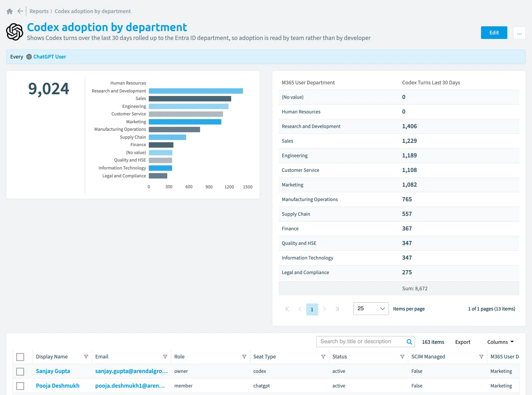Screen dimensions: 532x395
Task: Go to previous page of department table
Action: click(300, 309)
